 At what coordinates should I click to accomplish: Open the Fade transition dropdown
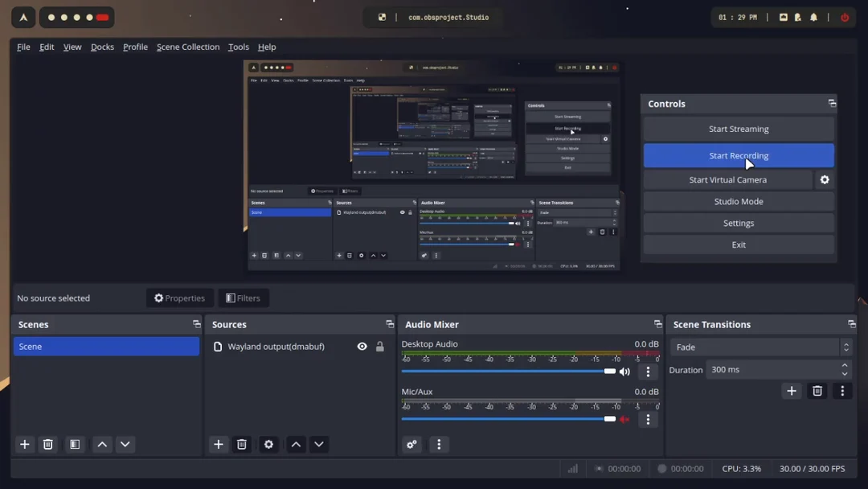click(755, 347)
